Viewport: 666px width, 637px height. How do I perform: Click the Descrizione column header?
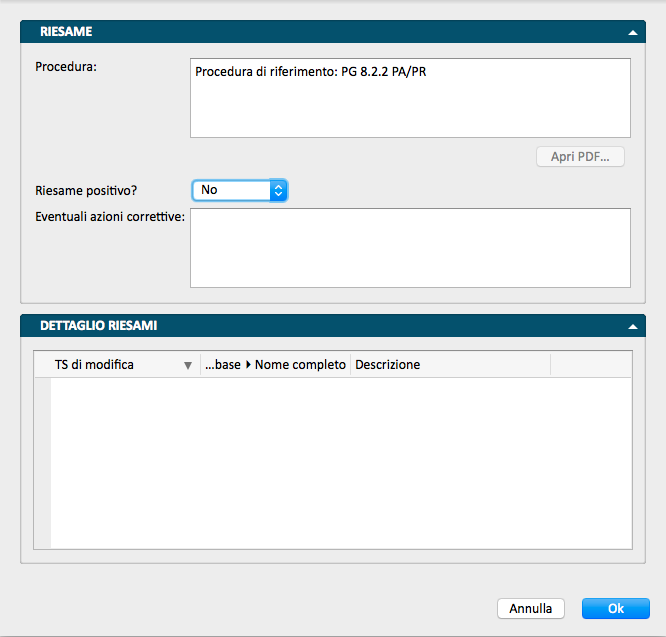click(388, 365)
